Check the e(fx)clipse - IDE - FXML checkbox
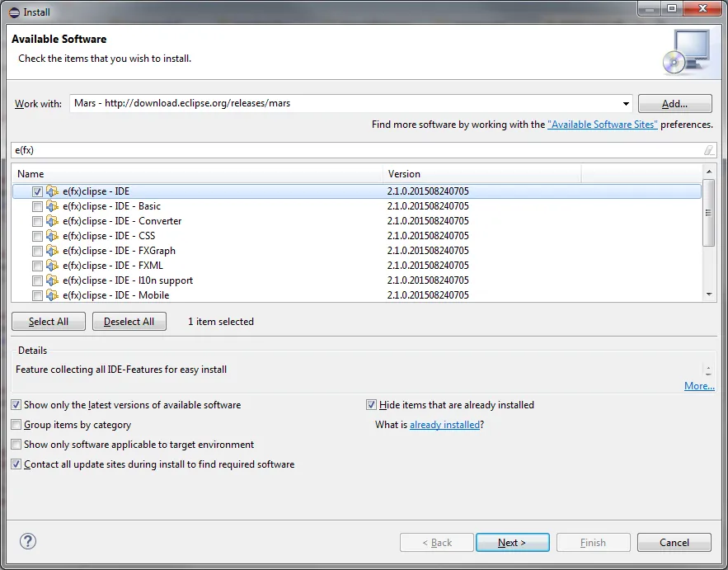Viewport: 728px width, 570px height. click(37, 266)
